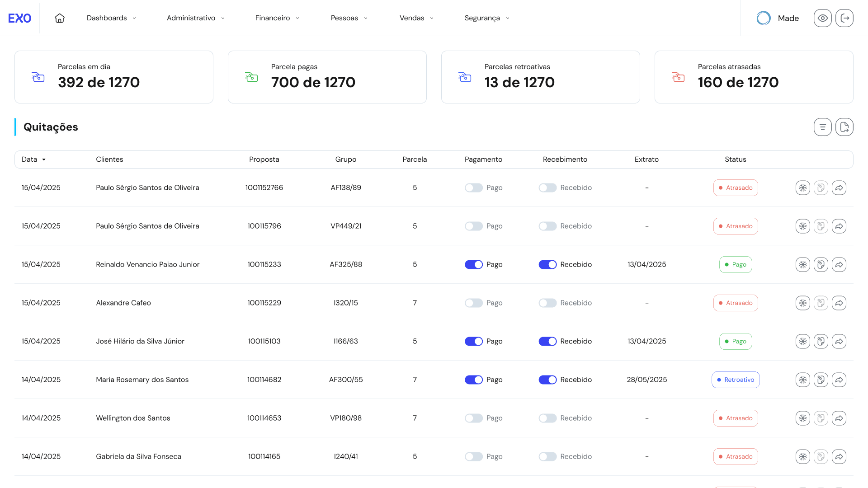The height and width of the screenshot is (488, 868).
Task: Disable Recebido toggle for José Hilário row
Action: 547,341
